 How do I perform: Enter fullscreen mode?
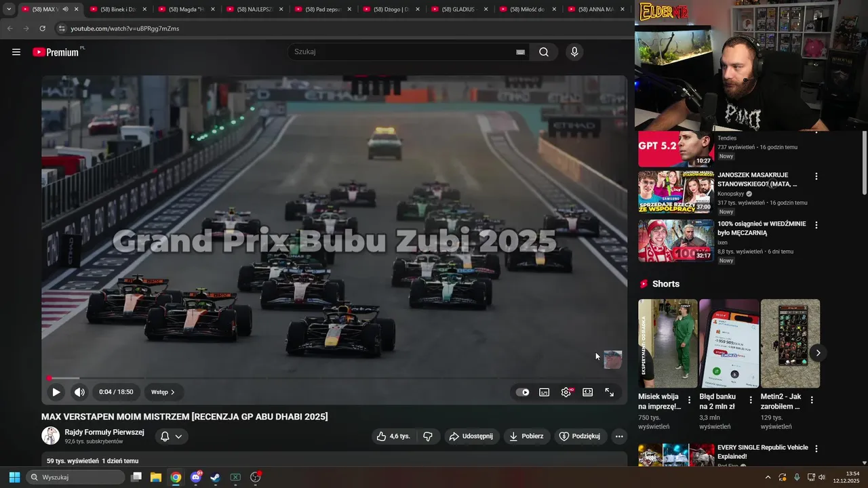click(610, 392)
